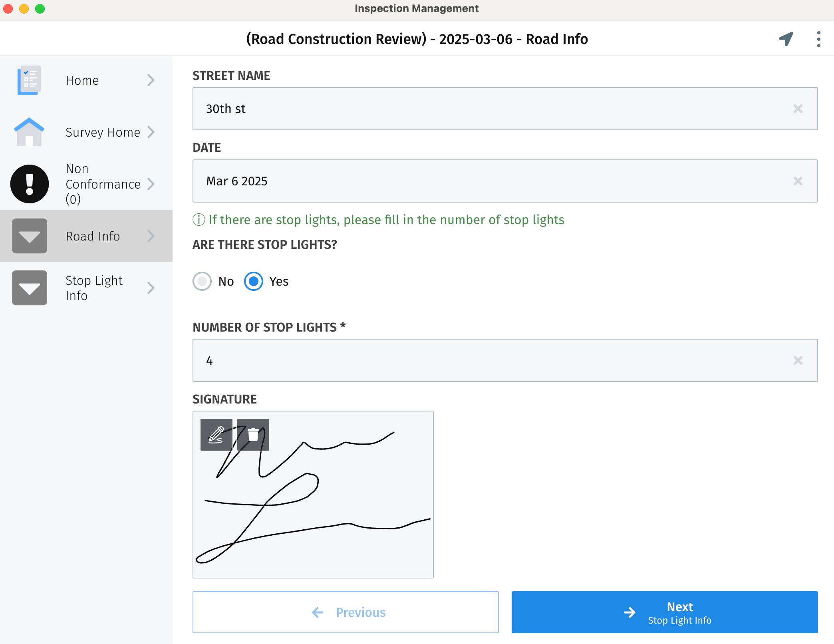Open Home in the sidebar
This screenshot has height=644, width=834.
coord(82,80)
